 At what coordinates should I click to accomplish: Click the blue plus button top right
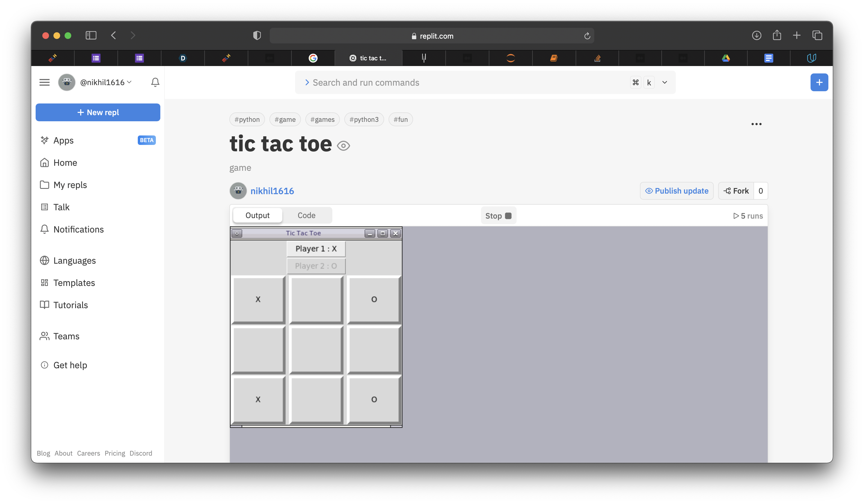pos(819,82)
